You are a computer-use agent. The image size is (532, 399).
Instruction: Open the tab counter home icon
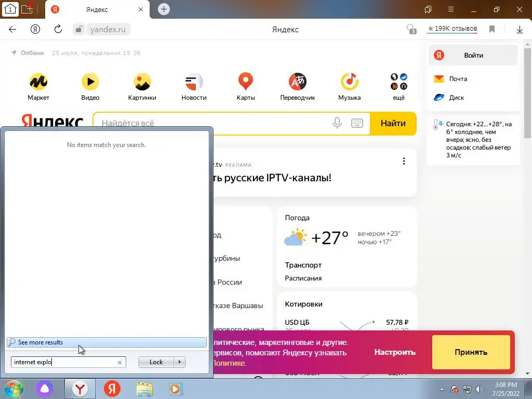[x=10, y=9]
